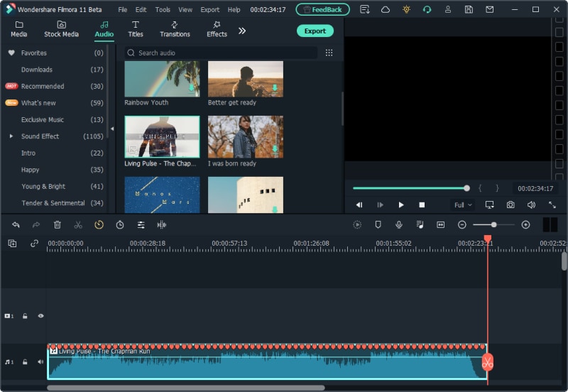
Task: Open the task list download icon
Action: [x=365, y=9]
